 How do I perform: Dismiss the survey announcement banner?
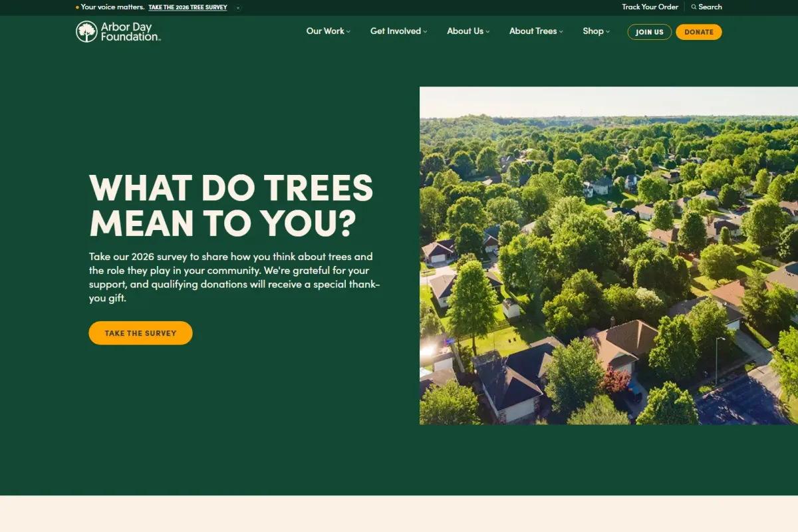(x=238, y=8)
